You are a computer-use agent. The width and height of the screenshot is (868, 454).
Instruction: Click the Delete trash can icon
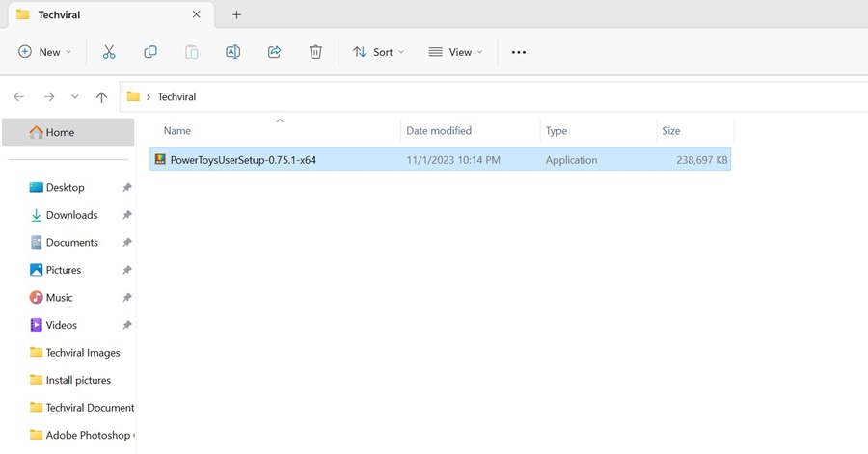pyautogui.click(x=315, y=52)
